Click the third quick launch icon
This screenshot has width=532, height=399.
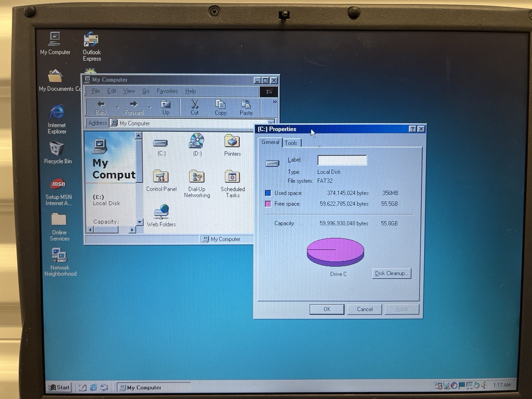104,387
